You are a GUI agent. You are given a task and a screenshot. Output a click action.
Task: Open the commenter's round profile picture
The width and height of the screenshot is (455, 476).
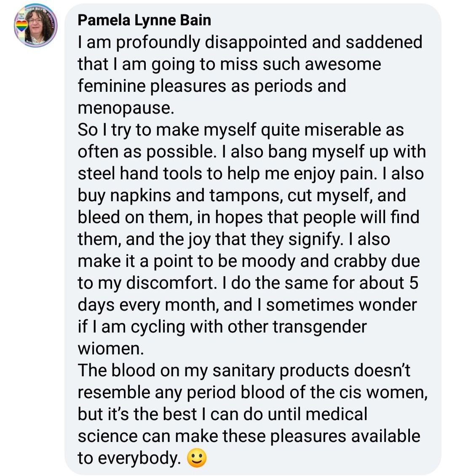click(x=36, y=26)
